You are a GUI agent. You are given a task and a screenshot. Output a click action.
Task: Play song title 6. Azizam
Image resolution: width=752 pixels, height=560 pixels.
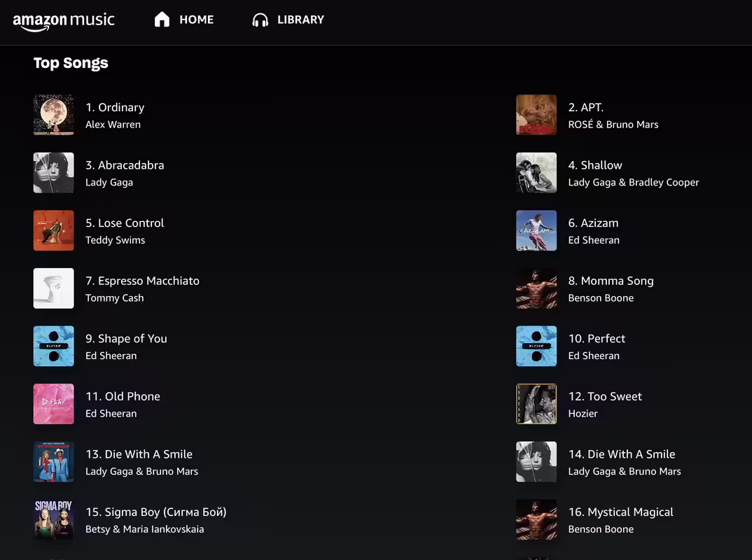coord(593,223)
